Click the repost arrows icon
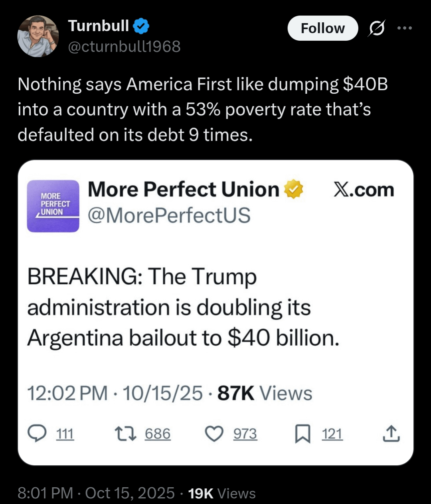This screenshot has width=431, height=504. click(125, 434)
